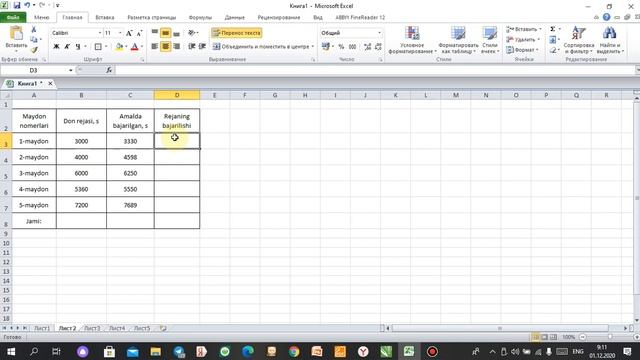Switch to the Данные ribbon tab
The width and height of the screenshot is (640, 360).
point(235,18)
